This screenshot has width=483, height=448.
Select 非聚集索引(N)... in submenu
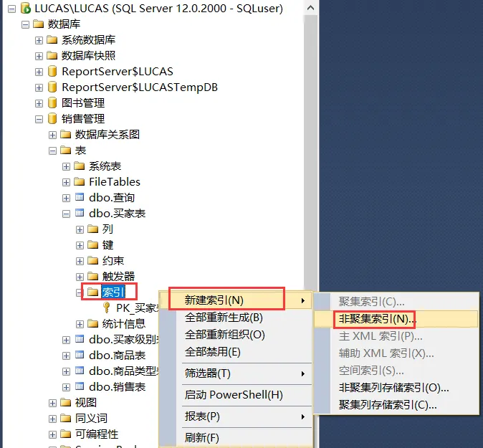click(396, 319)
